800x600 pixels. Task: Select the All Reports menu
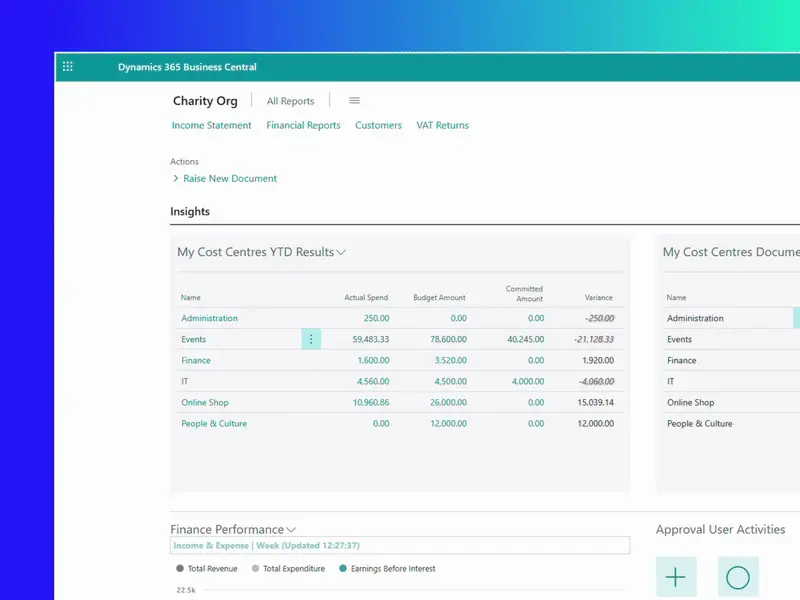click(290, 101)
